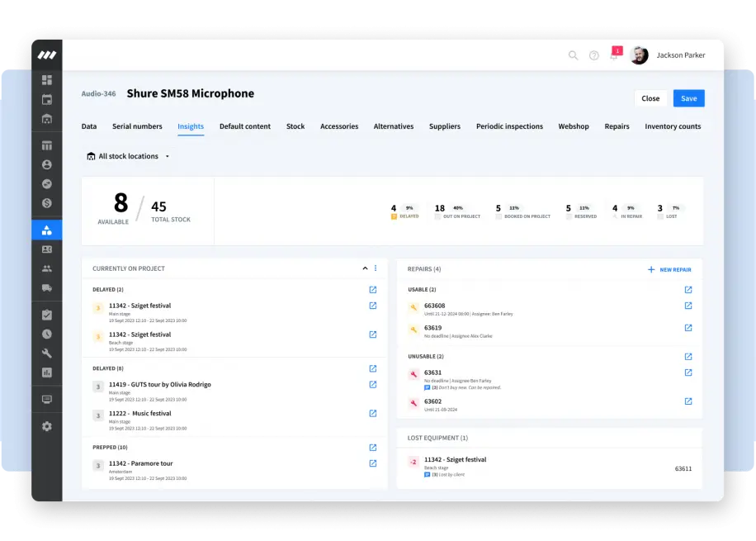The height and width of the screenshot is (541, 756).
Task: Open the Usable (2) group link icon
Action: coord(688,290)
